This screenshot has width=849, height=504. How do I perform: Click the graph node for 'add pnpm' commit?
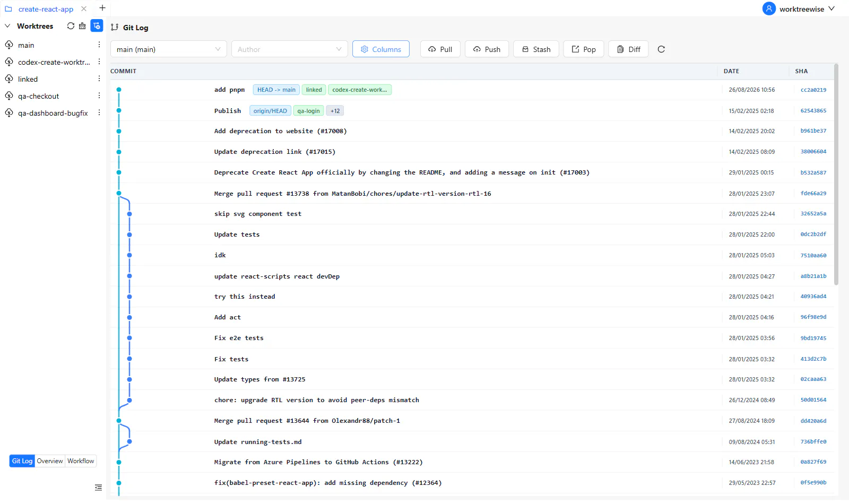click(119, 90)
